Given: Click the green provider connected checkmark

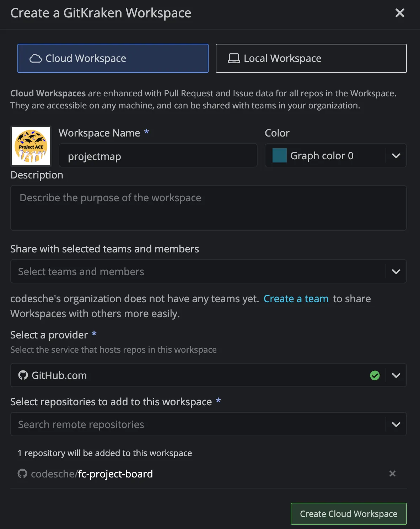Looking at the screenshot, I should tap(375, 375).
